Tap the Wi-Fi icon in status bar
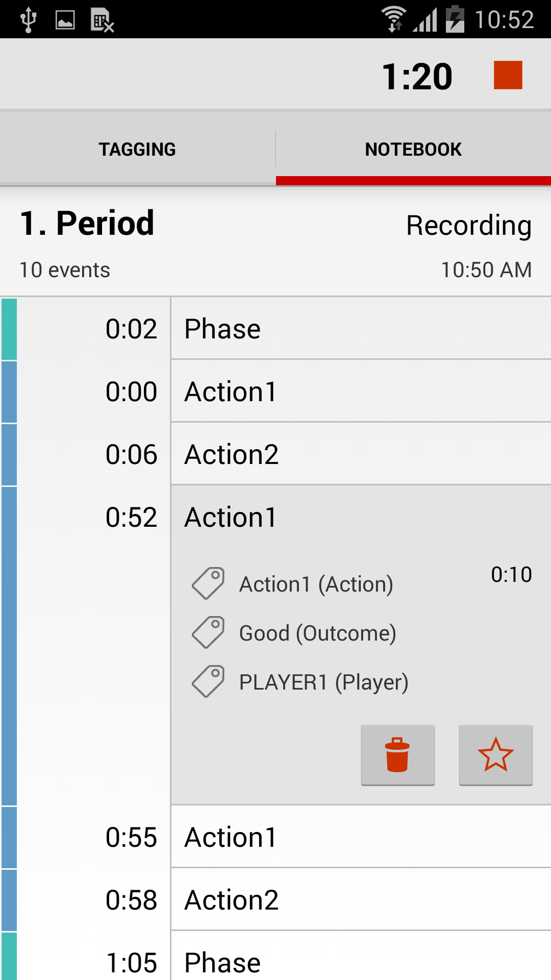The image size is (551, 980). point(394,19)
